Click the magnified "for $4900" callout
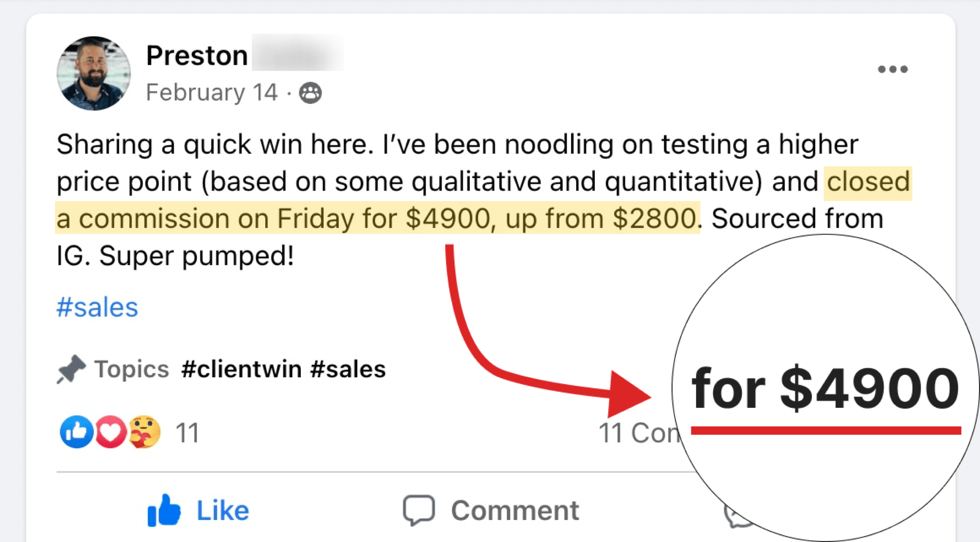Screen dimensions: 980x542 click(825, 388)
